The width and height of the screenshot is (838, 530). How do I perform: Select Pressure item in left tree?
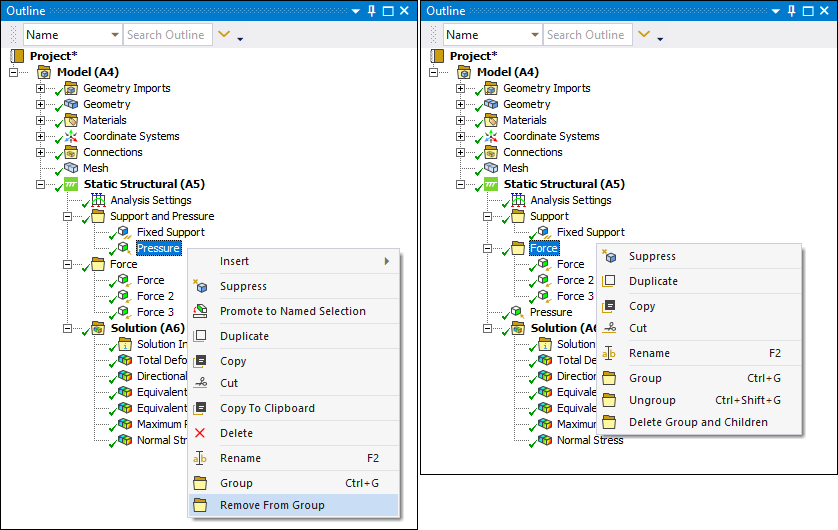(158, 248)
